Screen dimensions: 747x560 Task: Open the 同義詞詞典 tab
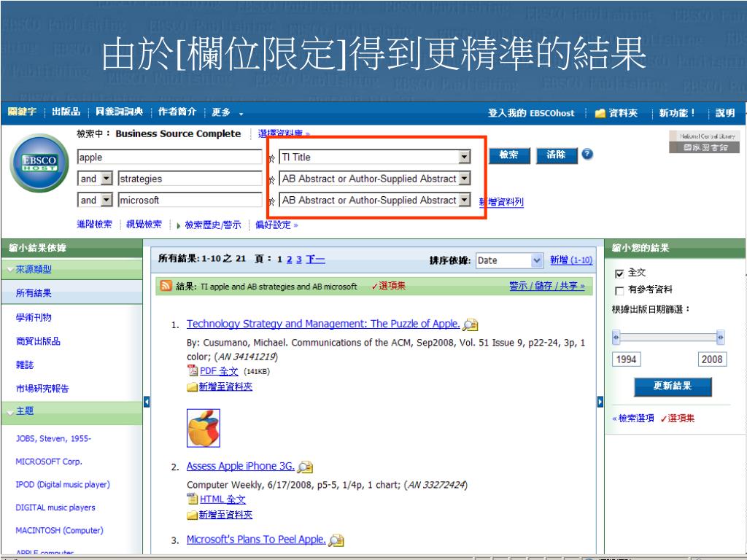(x=119, y=112)
